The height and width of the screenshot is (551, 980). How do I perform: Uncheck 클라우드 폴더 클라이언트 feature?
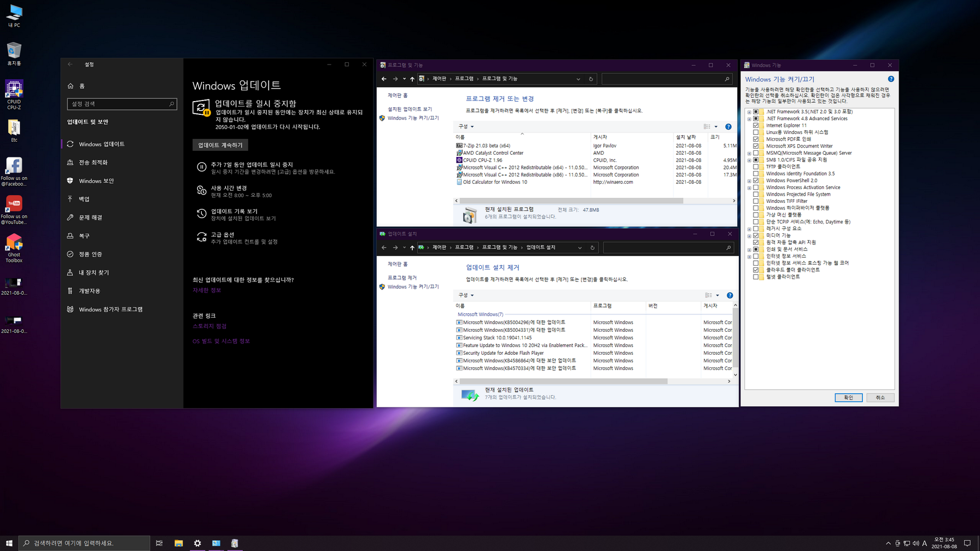click(x=756, y=270)
